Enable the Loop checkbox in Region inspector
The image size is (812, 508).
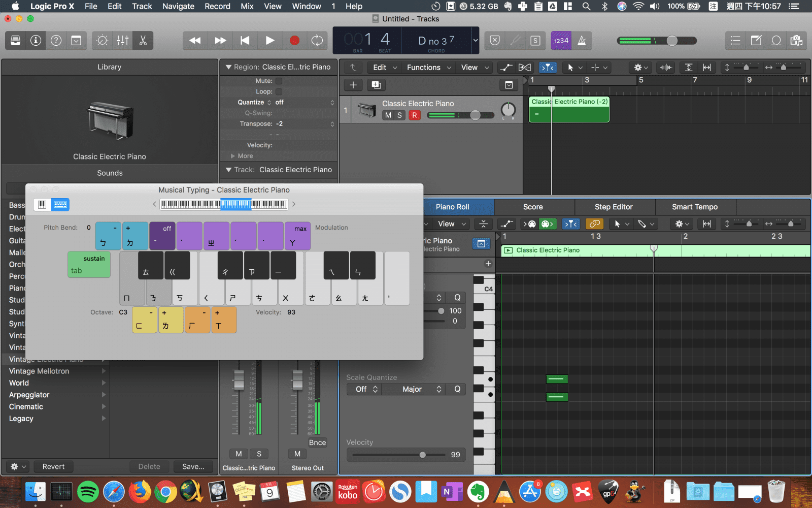point(279,91)
